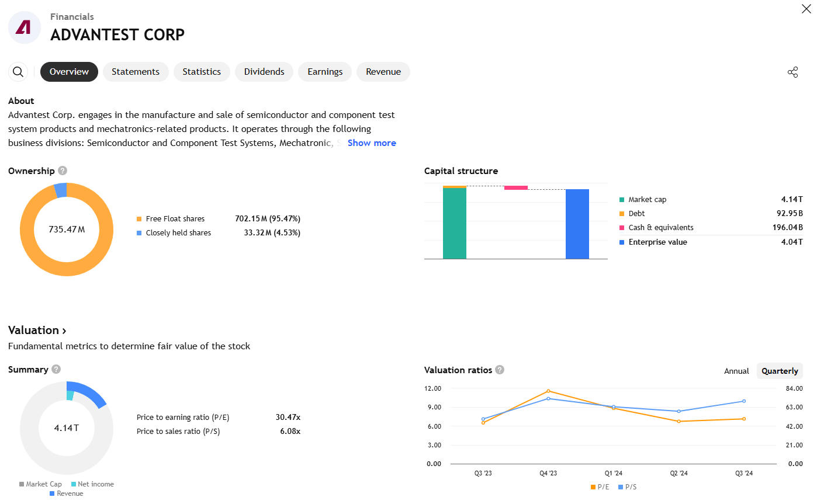Click the 196.04B cash value
This screenshot has height=504, width=817.
pyautogui.click(x=788, y=228)
